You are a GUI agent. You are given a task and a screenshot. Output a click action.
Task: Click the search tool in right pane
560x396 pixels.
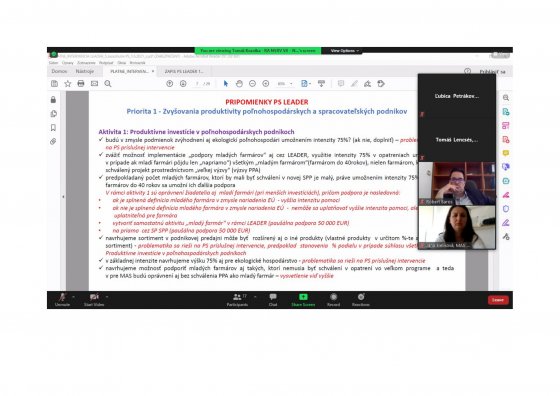click(506, 97)
